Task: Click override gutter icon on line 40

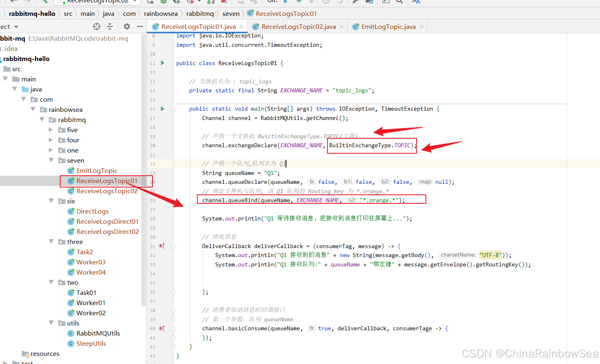Action: [x=162, y=328]
